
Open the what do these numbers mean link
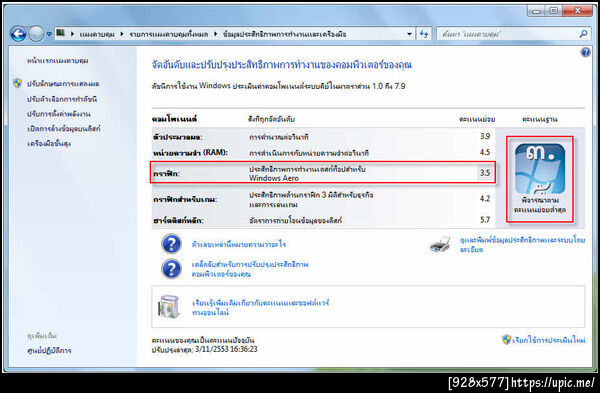[239, 244]
